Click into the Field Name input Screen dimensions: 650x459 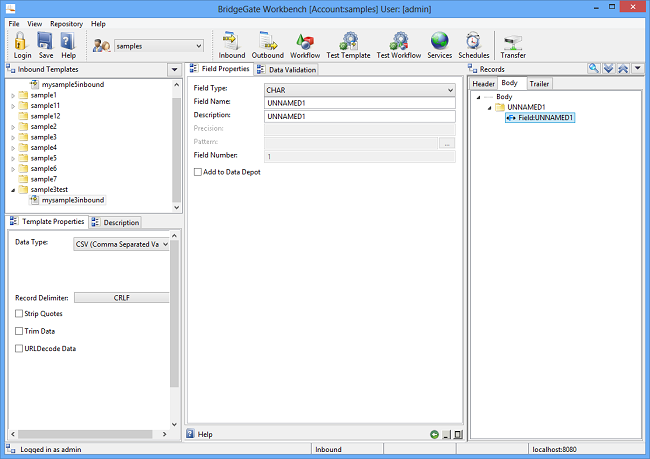pyautogui.click(x=359, y=103)
